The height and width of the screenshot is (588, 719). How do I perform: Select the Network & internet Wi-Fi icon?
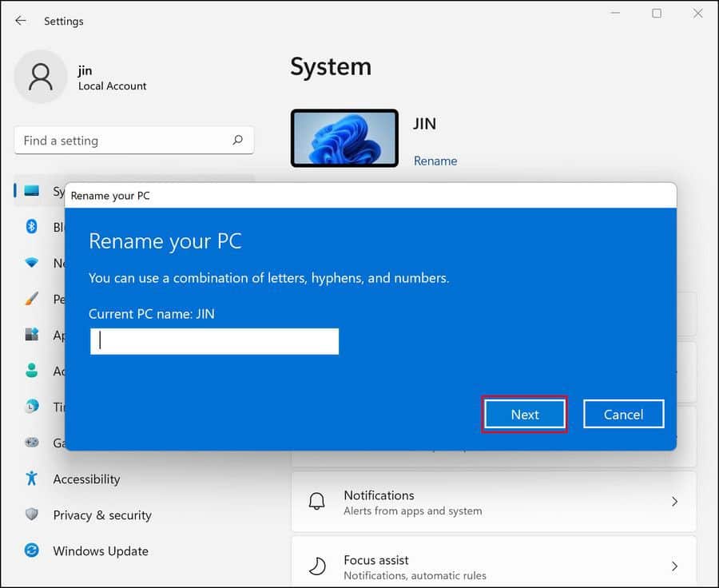tap(32, 263)
